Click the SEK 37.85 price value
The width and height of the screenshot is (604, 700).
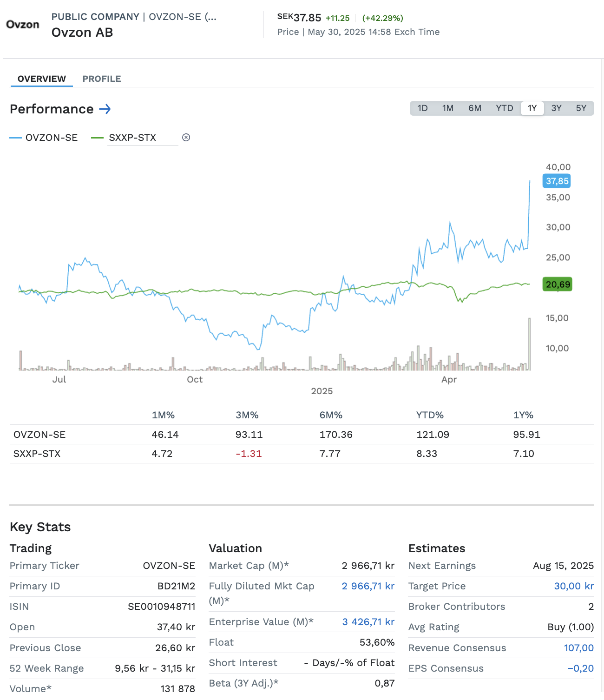pos(299,18)
